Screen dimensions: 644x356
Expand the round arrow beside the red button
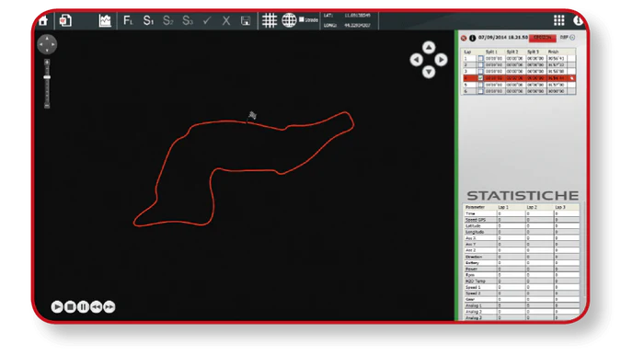click(572, 38)
